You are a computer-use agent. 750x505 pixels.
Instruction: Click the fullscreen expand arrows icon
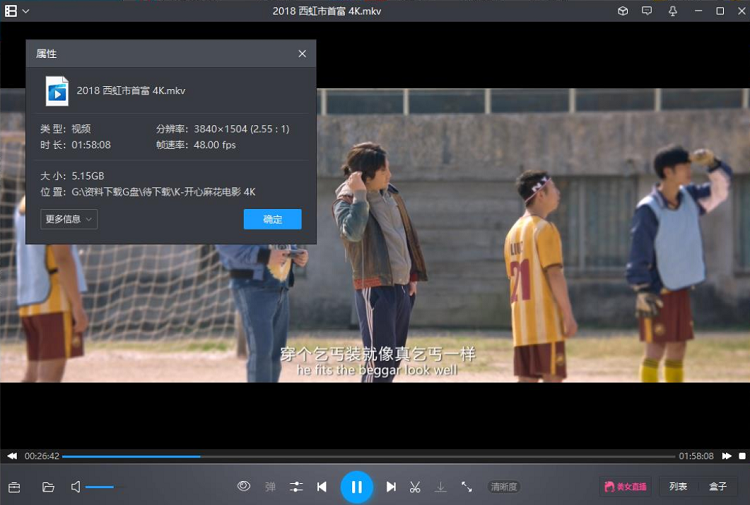pos(467,487)
